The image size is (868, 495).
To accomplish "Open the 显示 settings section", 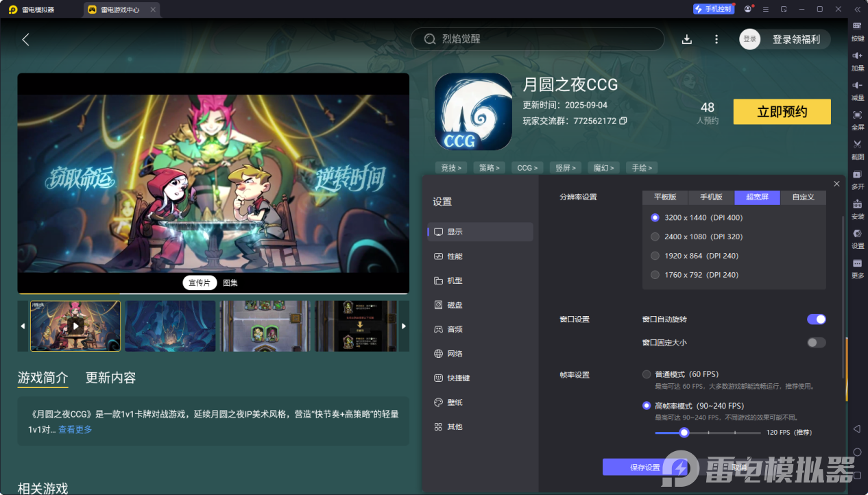I will (481, 232).
